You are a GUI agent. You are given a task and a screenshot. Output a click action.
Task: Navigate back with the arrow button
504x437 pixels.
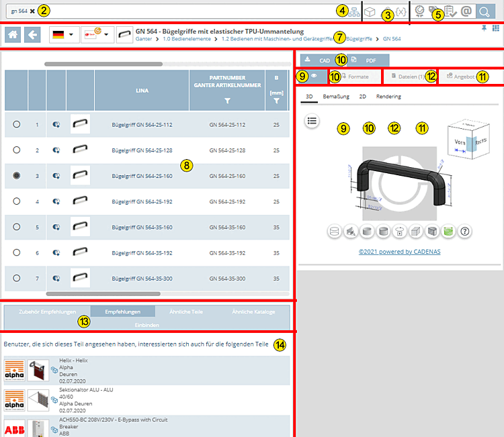coord(32,35)
